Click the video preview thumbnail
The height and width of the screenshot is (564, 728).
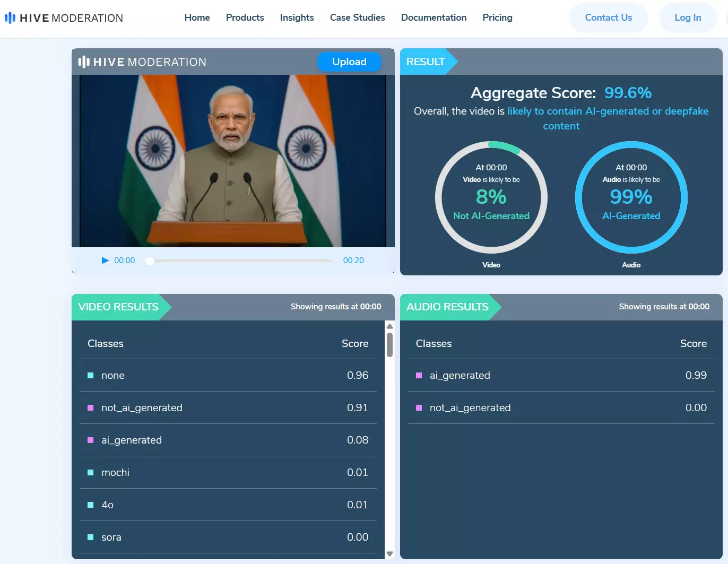[233, 161]
